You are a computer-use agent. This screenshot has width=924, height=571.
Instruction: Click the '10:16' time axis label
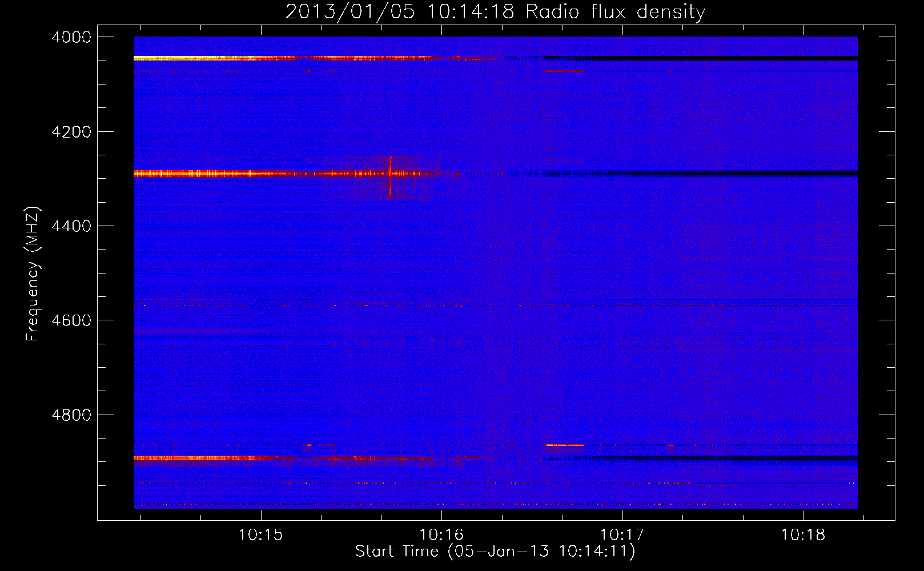[441, 535]
